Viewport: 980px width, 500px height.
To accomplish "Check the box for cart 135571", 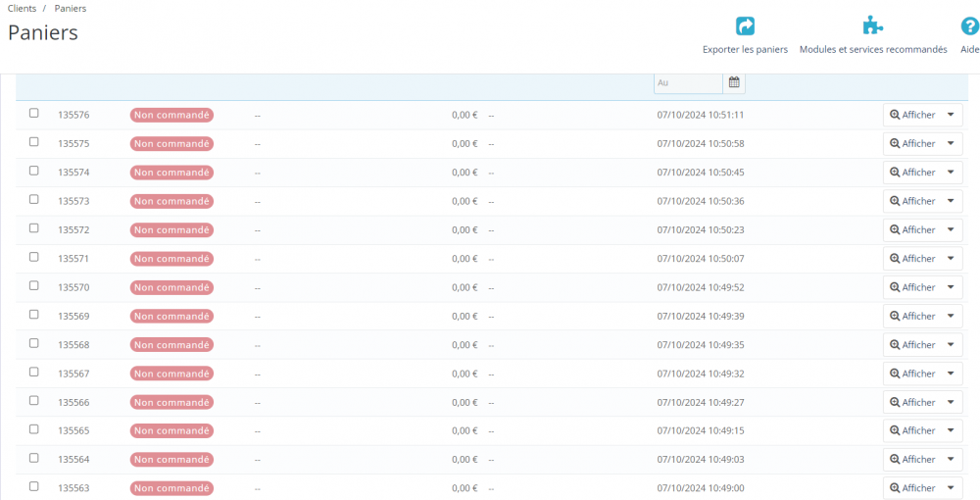I will point(33,257).
